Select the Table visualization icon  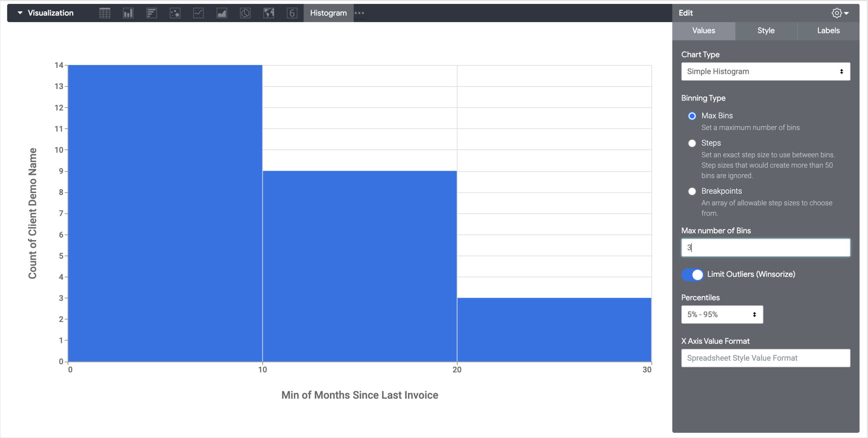tap(105, 13)
